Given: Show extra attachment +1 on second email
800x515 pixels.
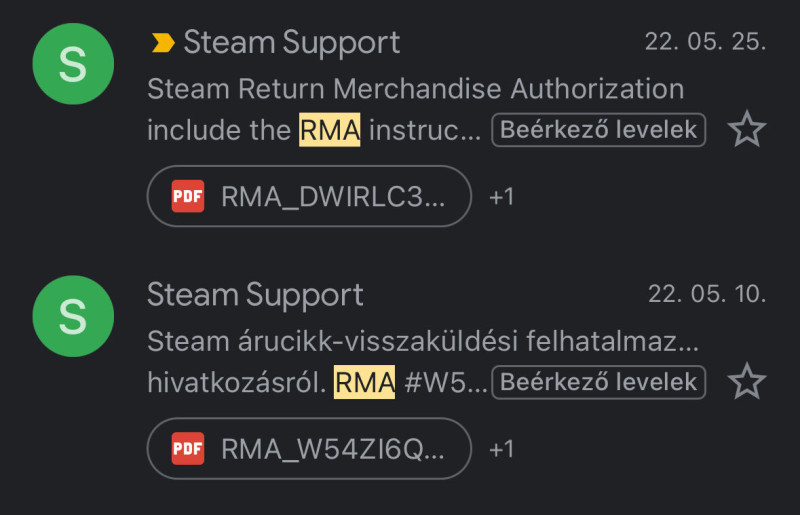Looking at the screenshot, I should (x=501, y=449).
